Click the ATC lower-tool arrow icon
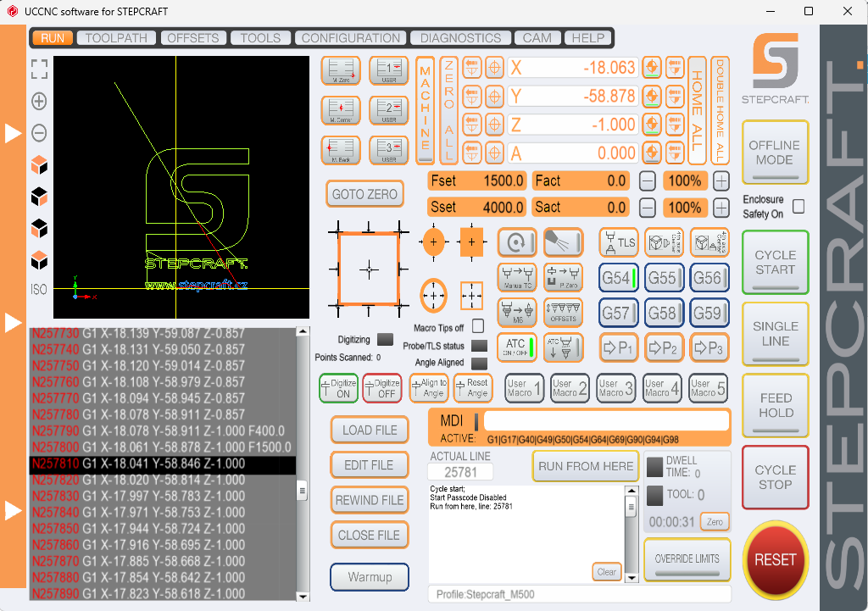868x611 pixels. (x=564, y=348)
